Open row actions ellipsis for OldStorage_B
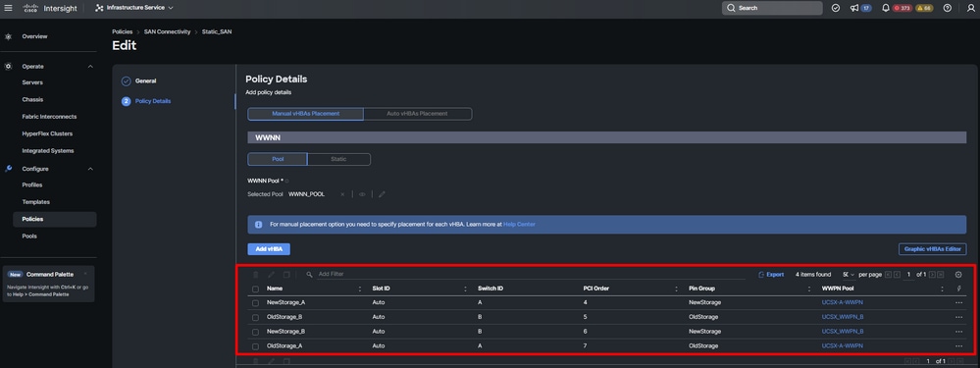The width and height of the screenshot is (980, 368). tap(958, 317)
